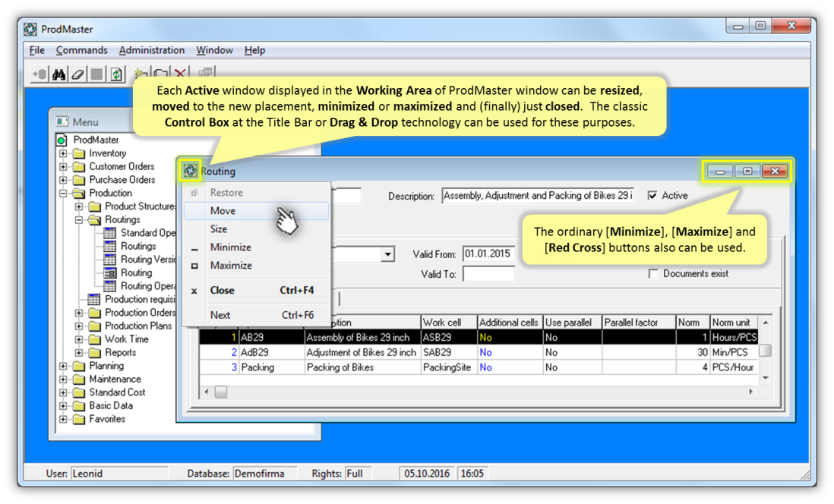Click the eraser toolbar icon

pos(77,74)
